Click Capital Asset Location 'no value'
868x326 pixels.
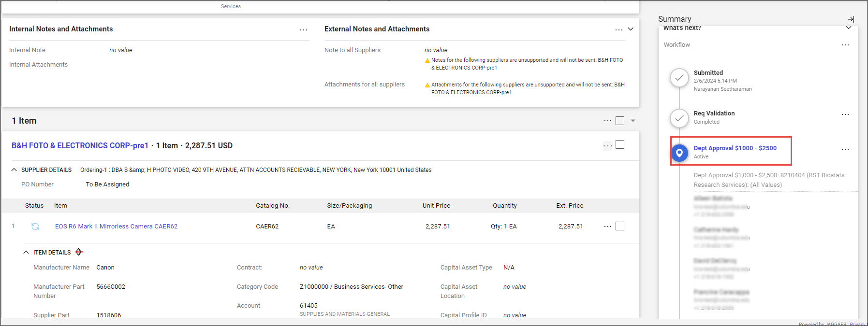click(x=515, y=286)
